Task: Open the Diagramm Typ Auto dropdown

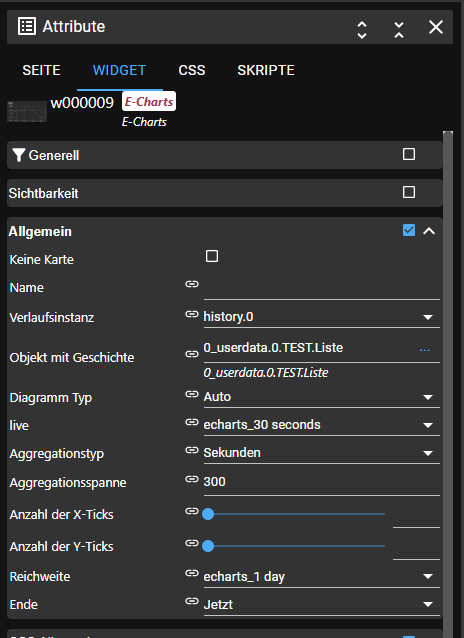Action: click(x=322, y=397)
